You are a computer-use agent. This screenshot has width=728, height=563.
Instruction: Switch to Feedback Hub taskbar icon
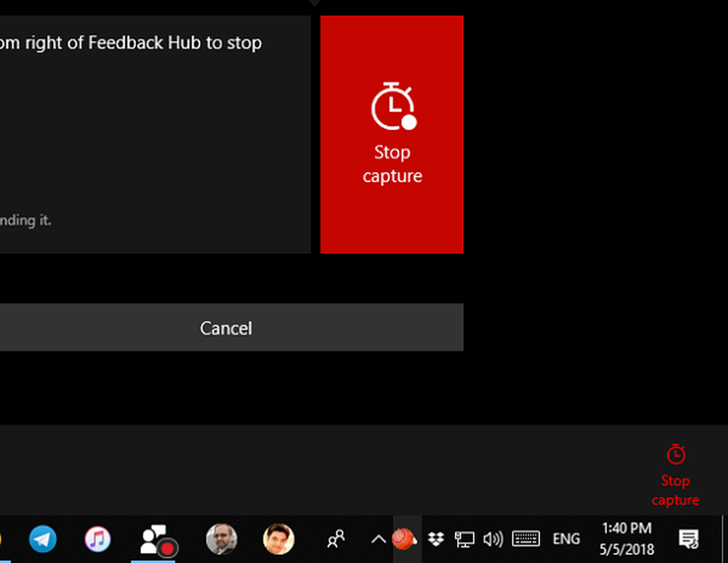(x=158, y=540)
